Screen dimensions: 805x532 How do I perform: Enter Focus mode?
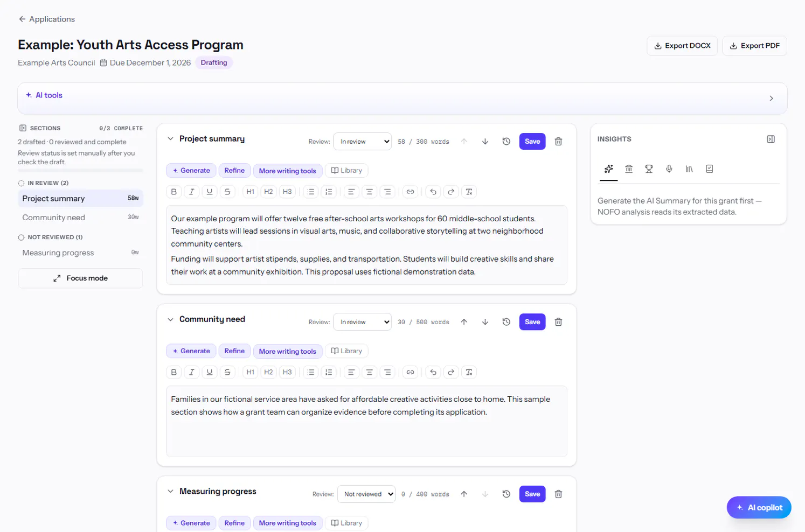click(80, 278)
